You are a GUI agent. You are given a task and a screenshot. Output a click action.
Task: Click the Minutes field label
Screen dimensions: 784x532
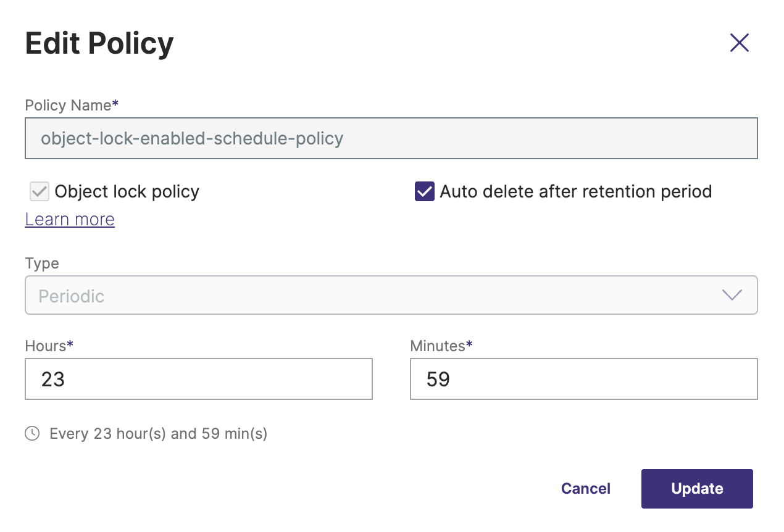coord(438,346)
